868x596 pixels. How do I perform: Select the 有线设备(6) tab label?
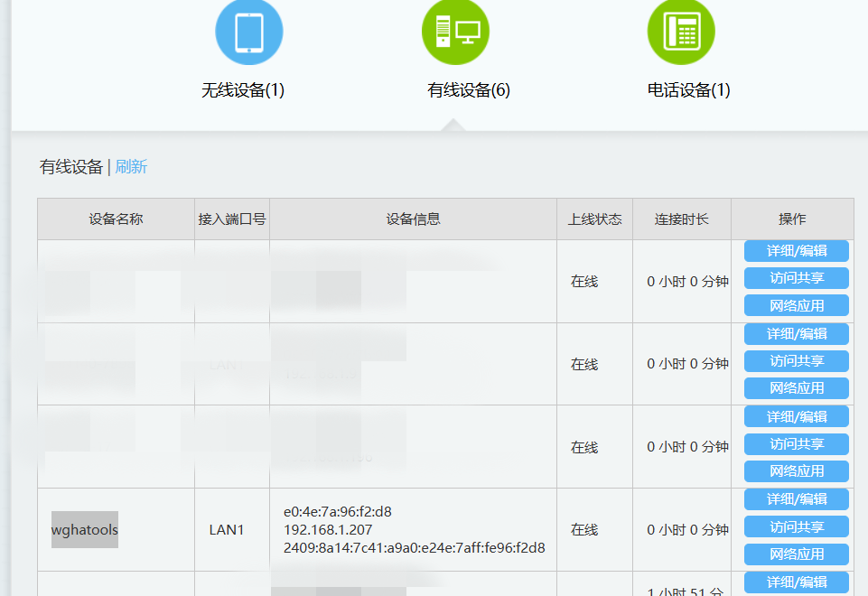click(469, 90)
